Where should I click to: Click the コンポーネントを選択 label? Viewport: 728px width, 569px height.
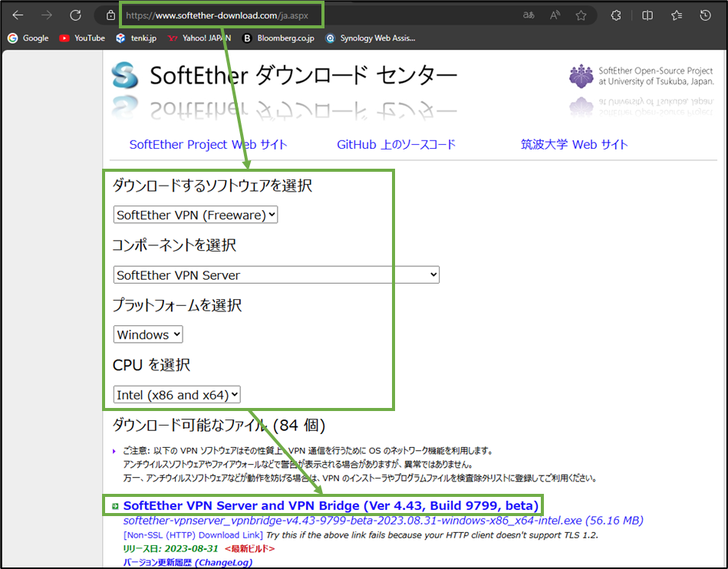(x=175, y=245)
